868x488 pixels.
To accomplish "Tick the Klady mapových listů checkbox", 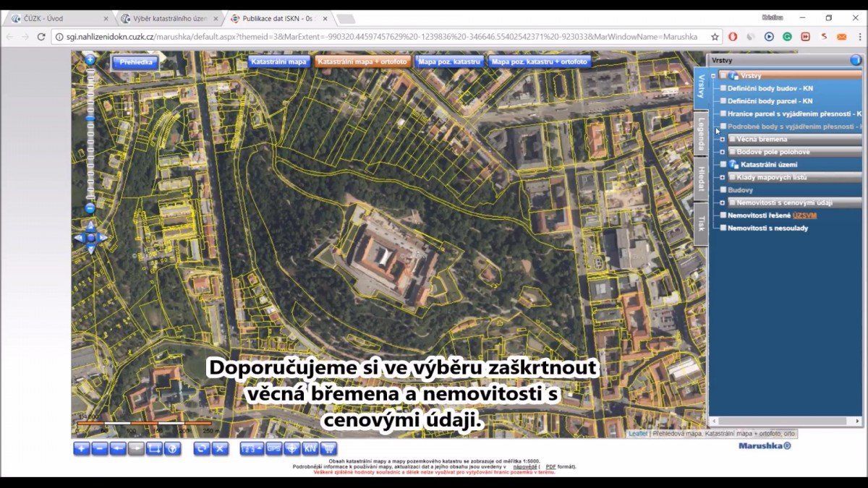I will pos(732,177).
